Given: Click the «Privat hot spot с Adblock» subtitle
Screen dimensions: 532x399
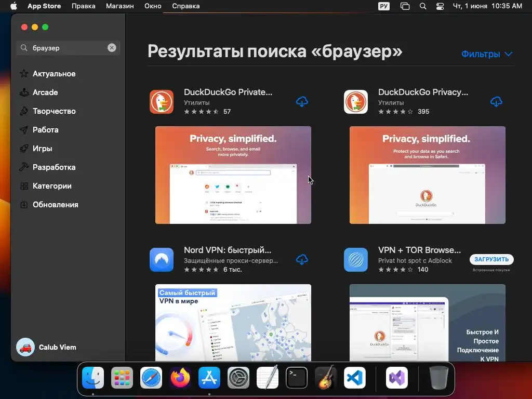Looking at the screenshot, I should [415, 261].
